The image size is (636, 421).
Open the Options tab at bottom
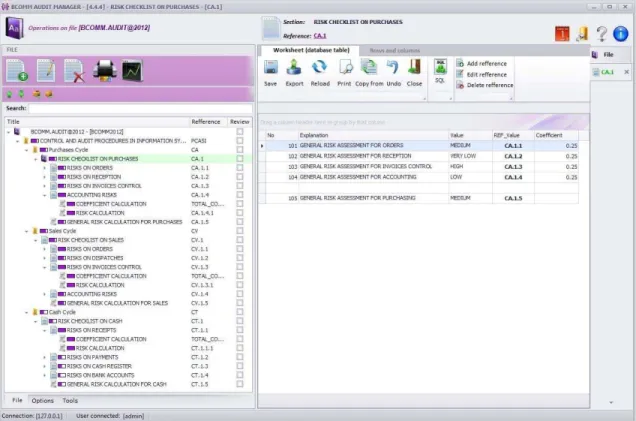[43, 400]
